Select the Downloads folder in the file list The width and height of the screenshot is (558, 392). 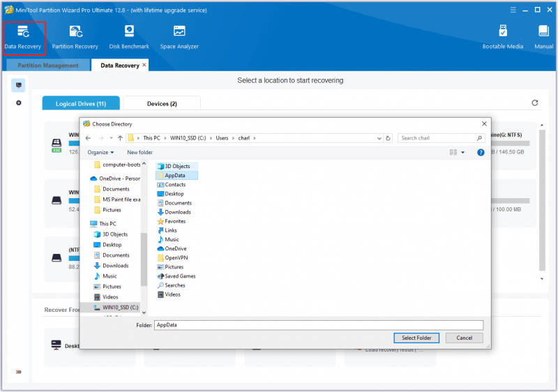(174, 212)
